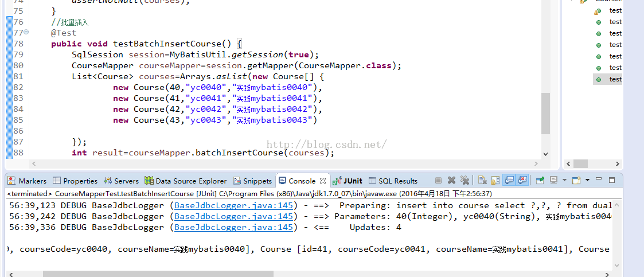Click the gray Terminate square in Console toolbar
Screen dimensions: 644x277
click(x=438, y=181)
